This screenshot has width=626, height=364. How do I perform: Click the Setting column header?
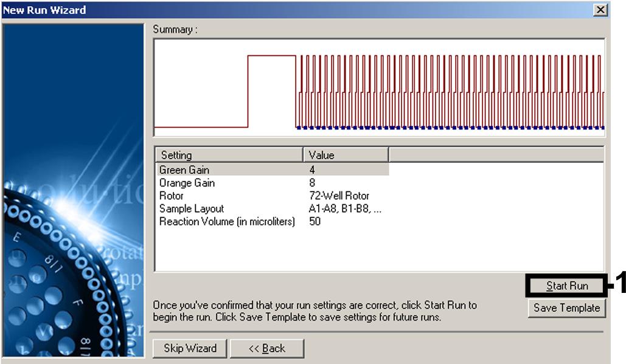pos(229,155)
